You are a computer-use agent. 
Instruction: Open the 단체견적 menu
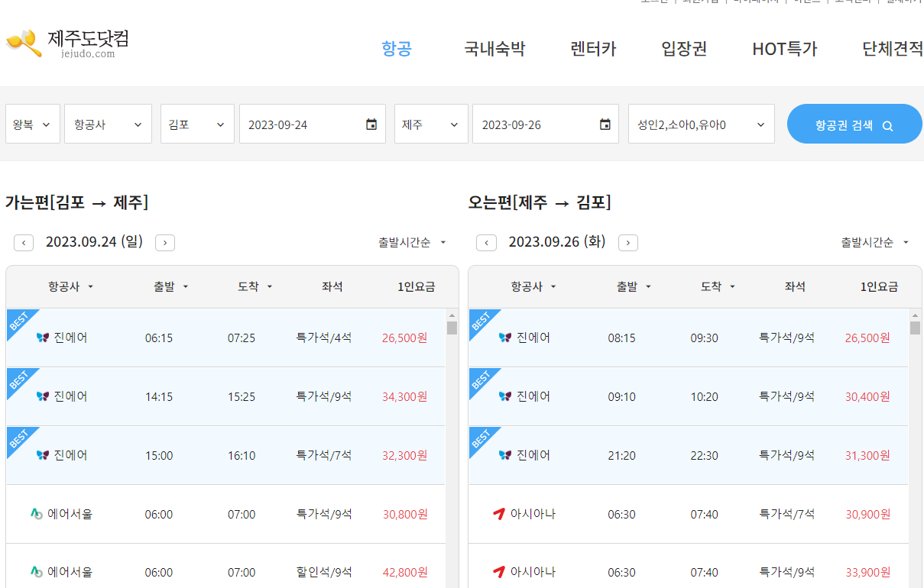(x=893, y=49)
